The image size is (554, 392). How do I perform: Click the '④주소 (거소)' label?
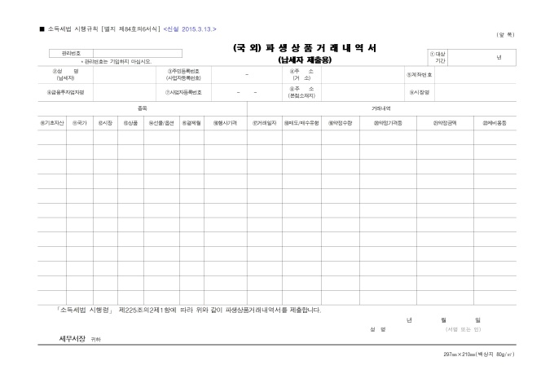pyautogui.click(x=301, y=75)
